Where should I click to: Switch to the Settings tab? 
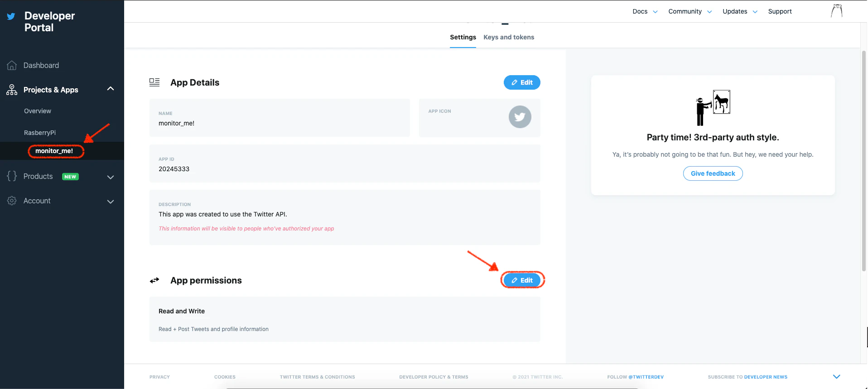[x=463, y=37]
